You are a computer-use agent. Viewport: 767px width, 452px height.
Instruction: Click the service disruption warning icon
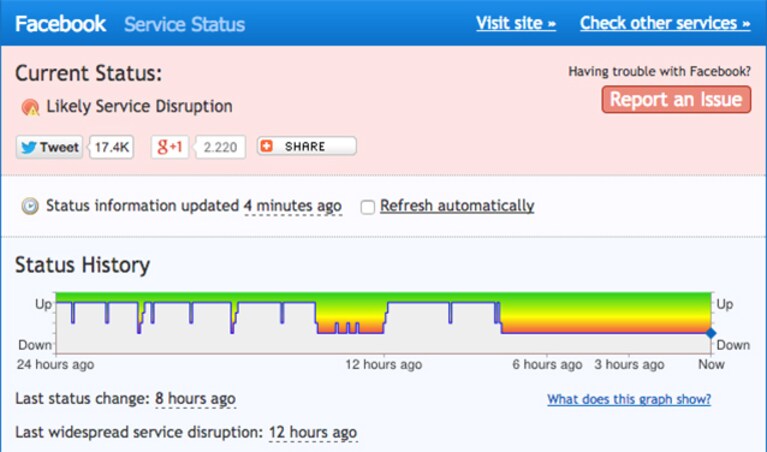pos(30,107)
